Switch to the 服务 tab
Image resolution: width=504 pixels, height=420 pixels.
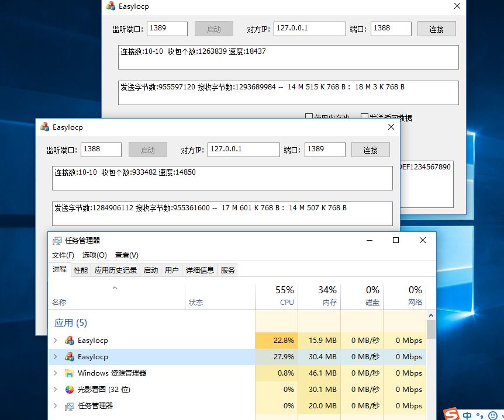[x=227, y=270]
